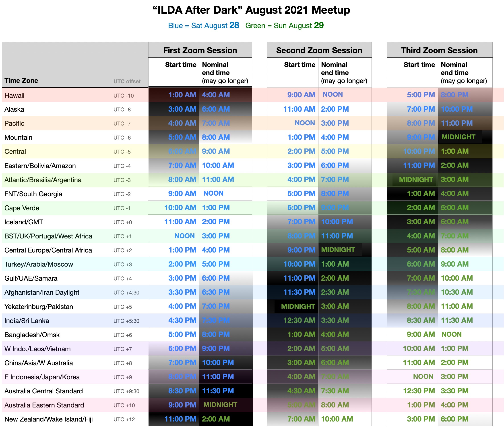Image resolution: width=504 pixels, height=430 pixels.
Task: Select Yekaterinburg/Pakistan second session MIDNIGHT cell
Action: pos(298,306)
